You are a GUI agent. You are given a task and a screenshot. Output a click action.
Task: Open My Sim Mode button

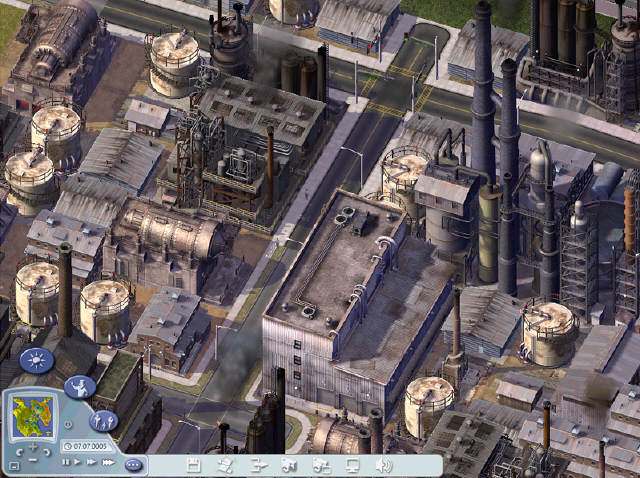[103, 420]
